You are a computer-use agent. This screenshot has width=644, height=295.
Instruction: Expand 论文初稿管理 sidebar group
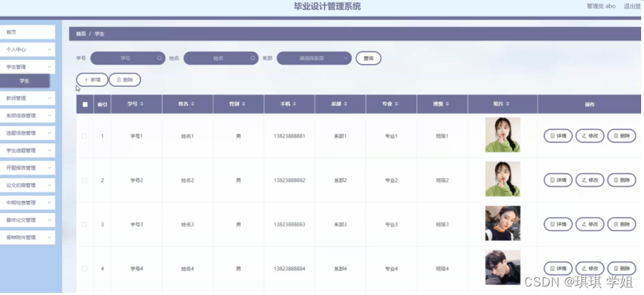[x=27, y=185]
